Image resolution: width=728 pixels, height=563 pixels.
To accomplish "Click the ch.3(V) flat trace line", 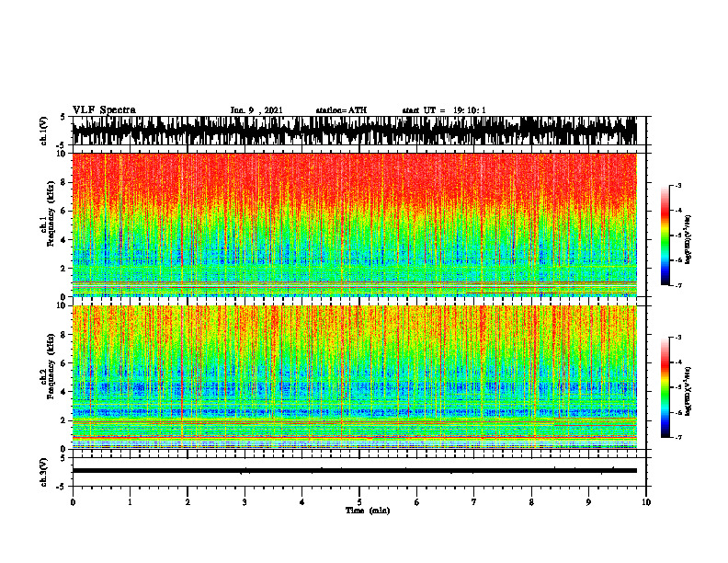I will coord(355,471).
